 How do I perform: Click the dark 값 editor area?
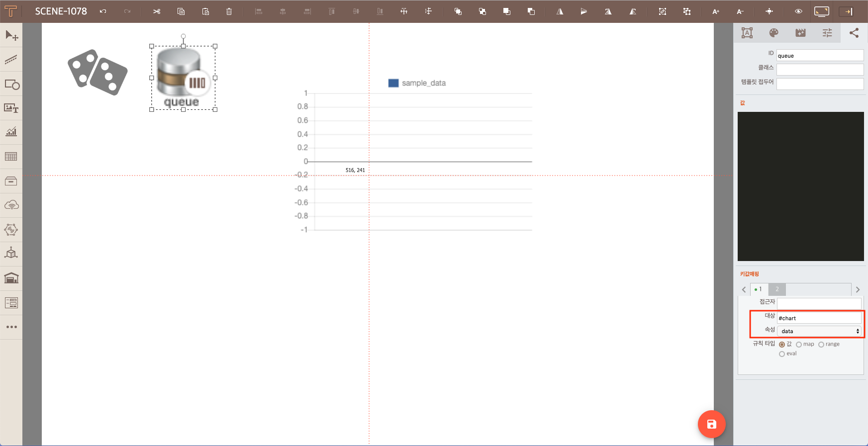[x=801, y=186]
